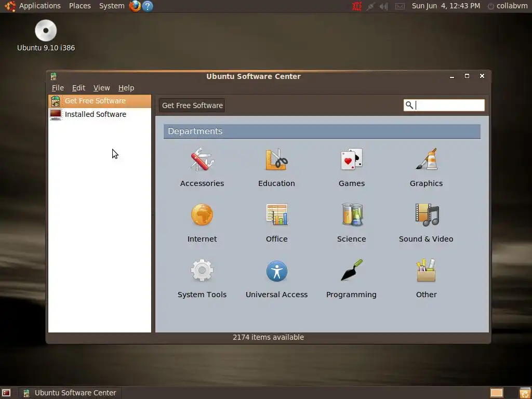The height and width of the screenshot is (399, 532).
Task: Open the Software Center Help menu
Action: coord(126,88)
